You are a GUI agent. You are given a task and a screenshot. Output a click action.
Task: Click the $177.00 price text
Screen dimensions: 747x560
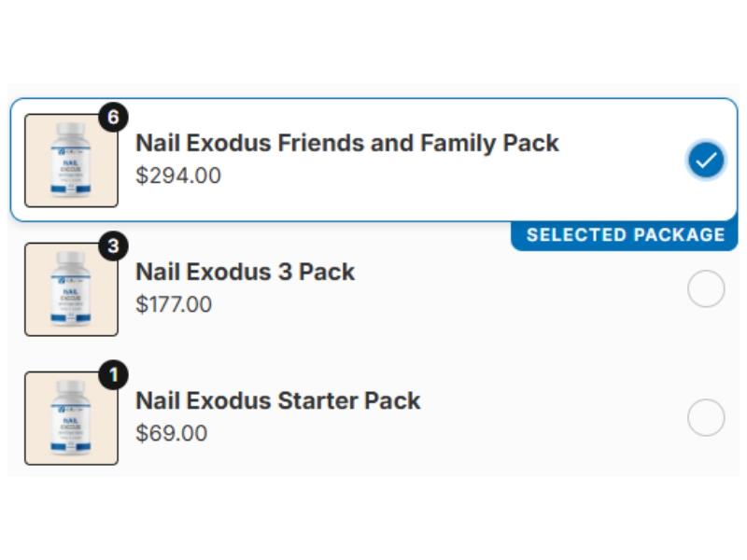174,304
